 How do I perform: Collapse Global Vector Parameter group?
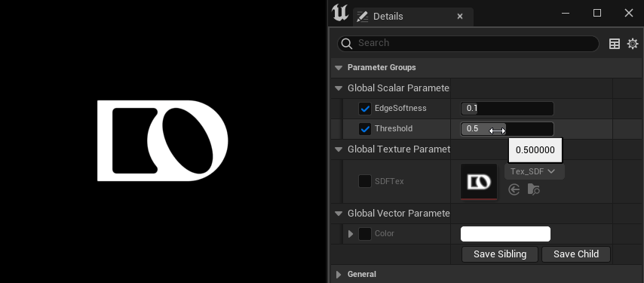coord(339,214)
